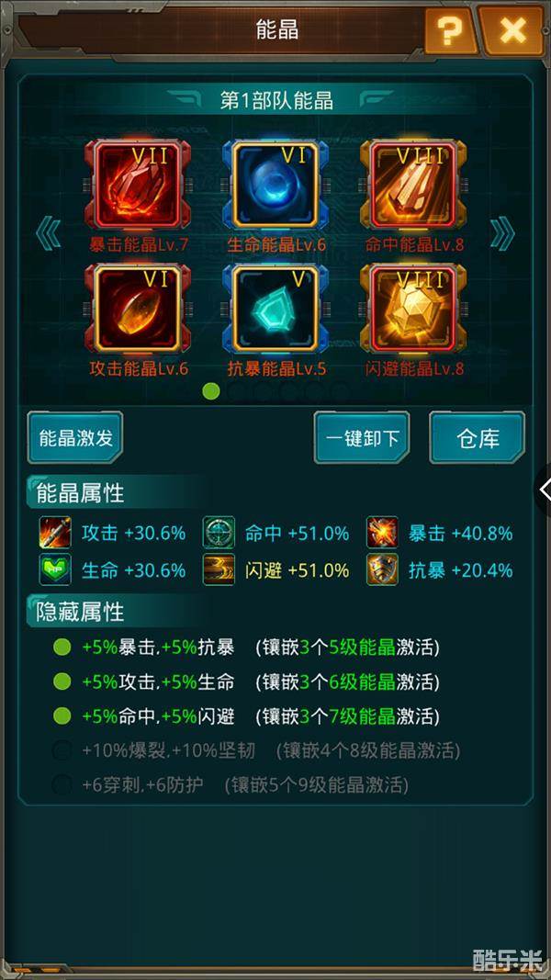Select the first green page indicator dot
The image size is (551, 980).
(211, 391)
